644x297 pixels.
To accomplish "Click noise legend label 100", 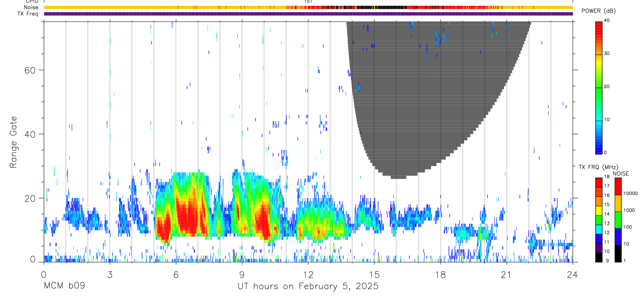I will pyautogui.click(x=628, y=227).
